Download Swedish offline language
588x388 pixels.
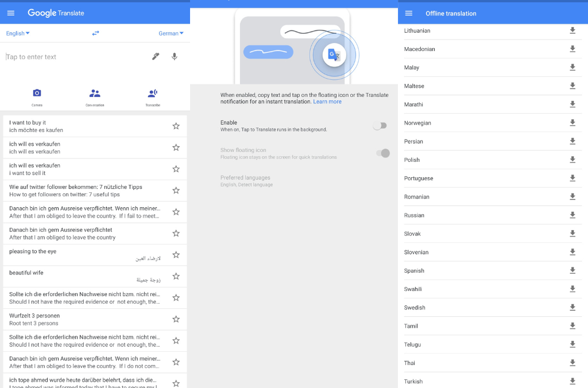pyautogui.click(x=572, y=308)
